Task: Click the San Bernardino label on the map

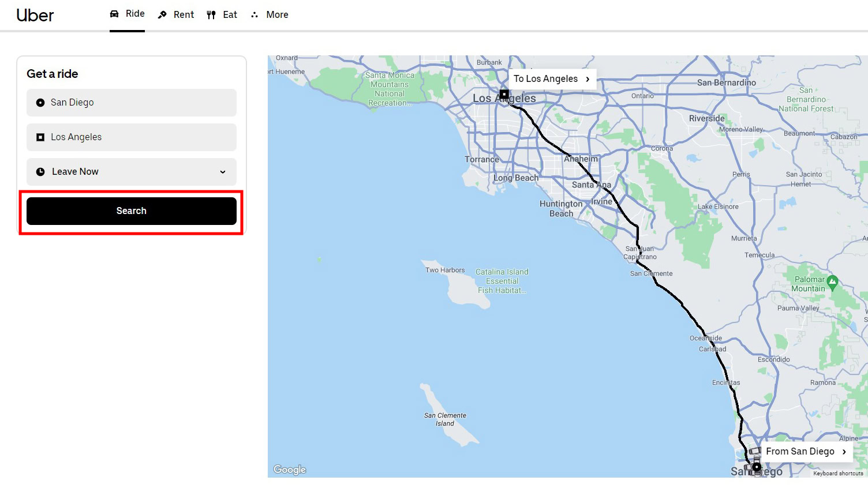Action: point(727,82)
